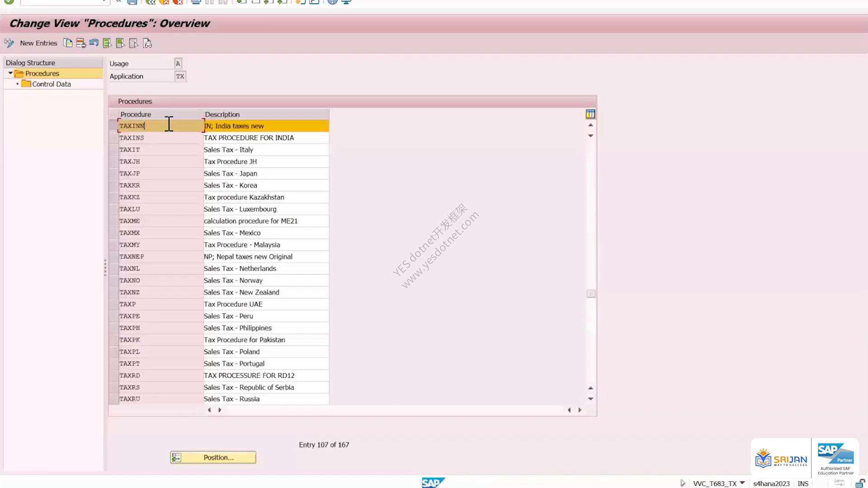Expand the status bar triangle arrow

click(x=683, y=483)
